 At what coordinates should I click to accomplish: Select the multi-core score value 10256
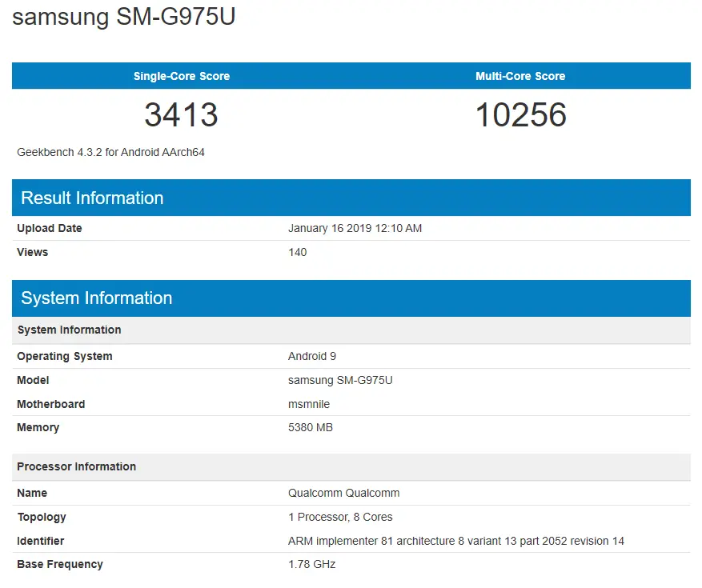[520, 115]
